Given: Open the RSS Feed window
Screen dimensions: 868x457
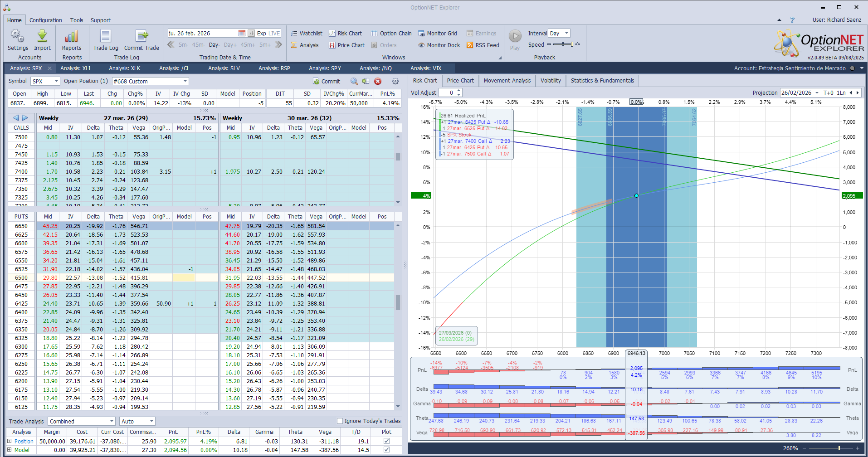Looking at the screenshot, I should pyautogui.click(x=483, y=45).
